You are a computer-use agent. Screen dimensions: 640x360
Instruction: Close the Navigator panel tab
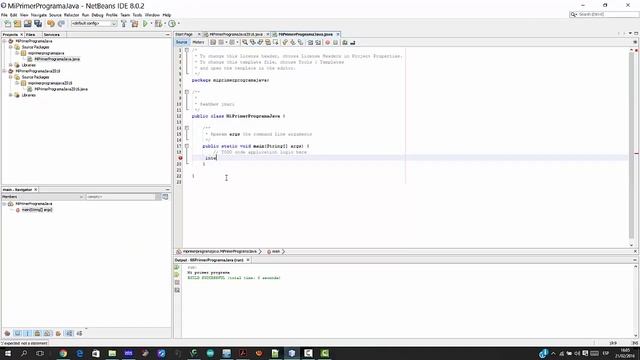[36, 190]
